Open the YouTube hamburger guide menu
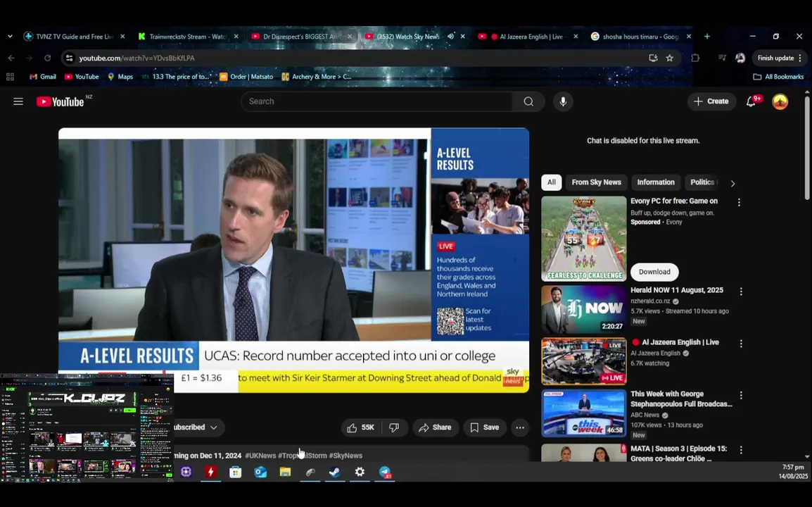Screen dimensions: 812x507 point(18,101)
